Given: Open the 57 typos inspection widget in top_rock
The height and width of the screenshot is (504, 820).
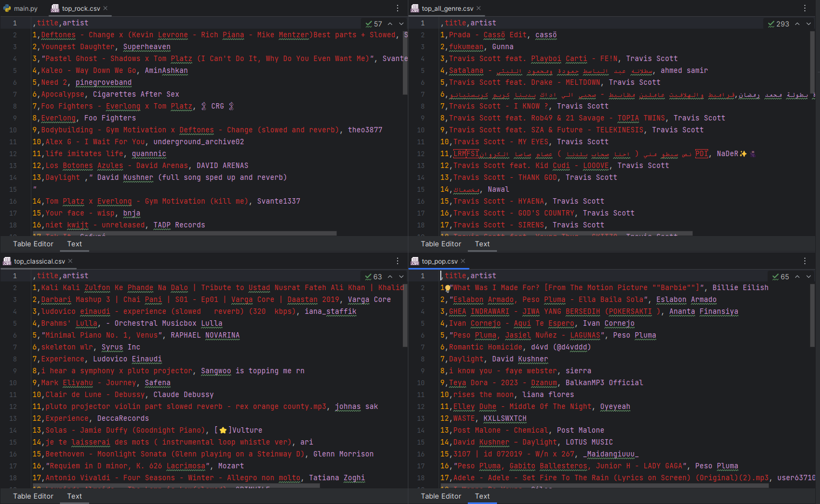Looking at the screenshot, I should (374, 24).
